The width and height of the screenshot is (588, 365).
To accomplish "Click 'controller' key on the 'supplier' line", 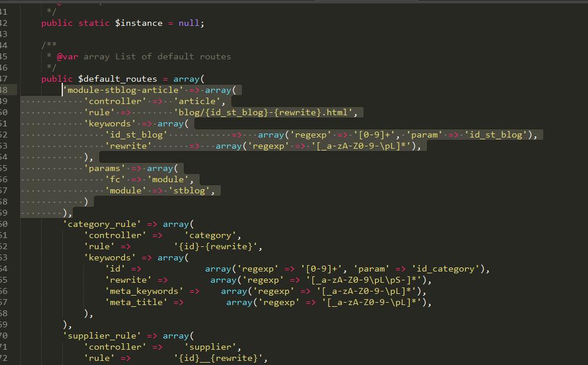I will 115,347.
